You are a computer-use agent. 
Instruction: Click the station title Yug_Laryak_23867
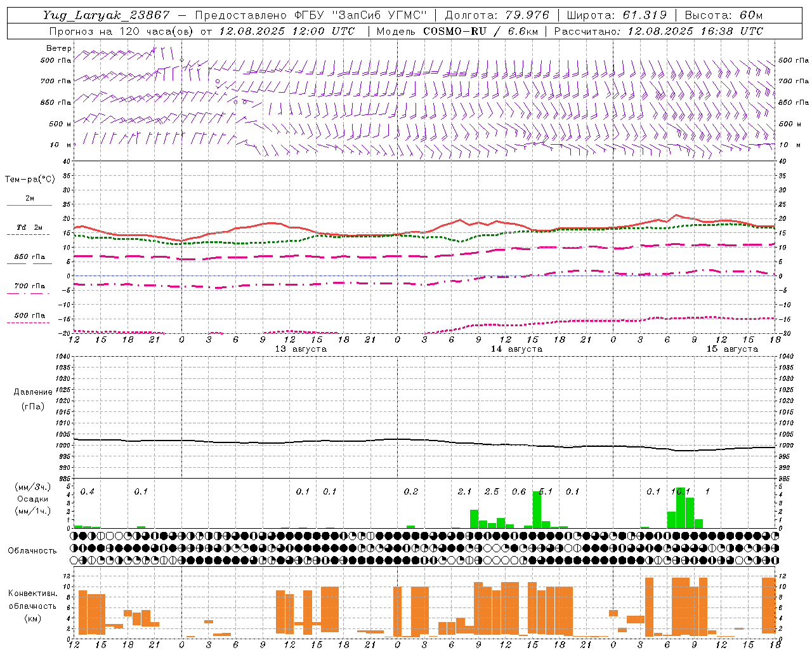click(x=107, y=15)
